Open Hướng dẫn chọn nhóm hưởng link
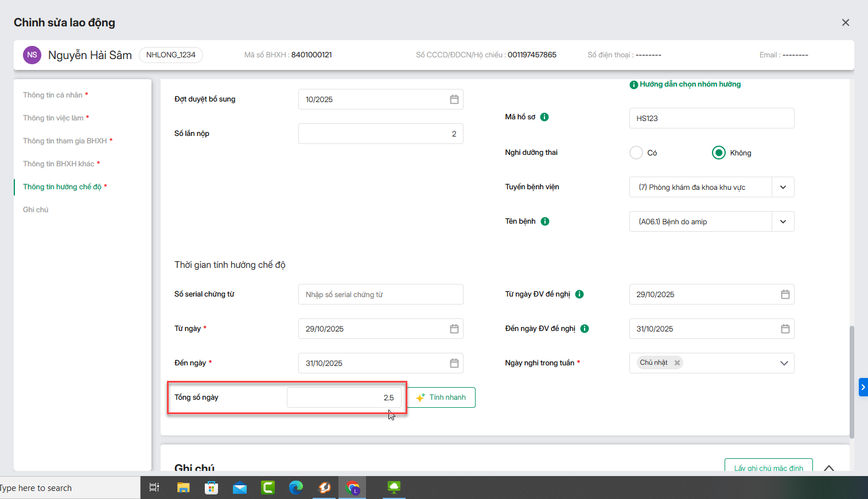Screen dimensions: 868x499 (690, 84)
